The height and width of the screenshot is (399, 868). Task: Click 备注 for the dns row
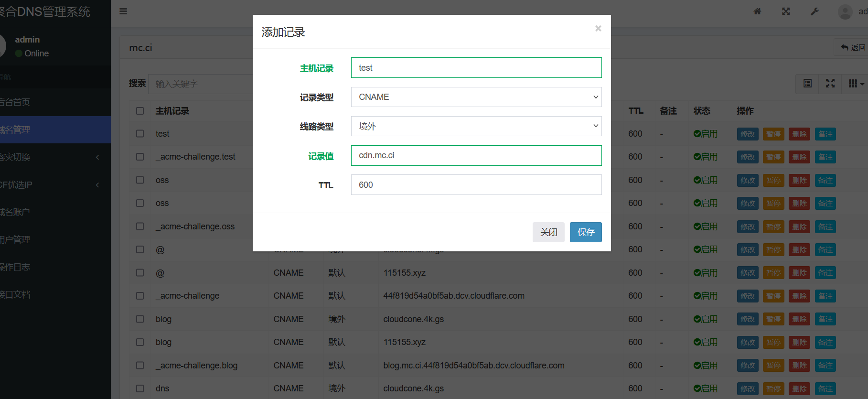click(825, 389)
